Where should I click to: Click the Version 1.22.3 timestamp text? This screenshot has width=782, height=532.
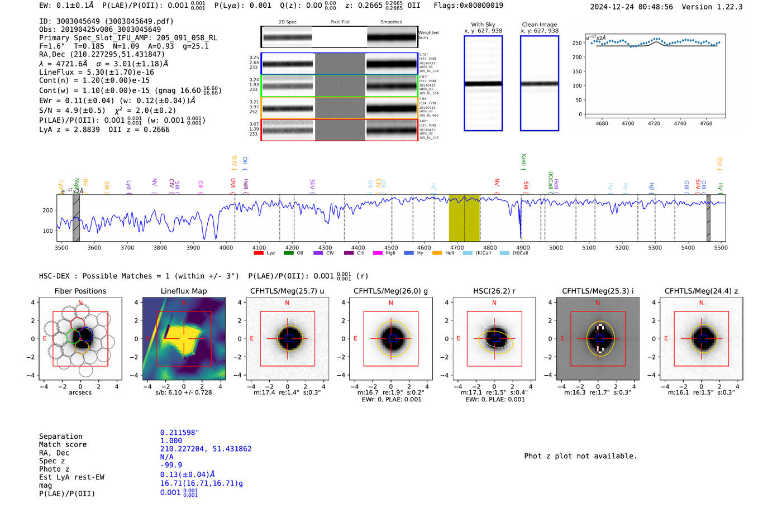[x=666, y=7]
